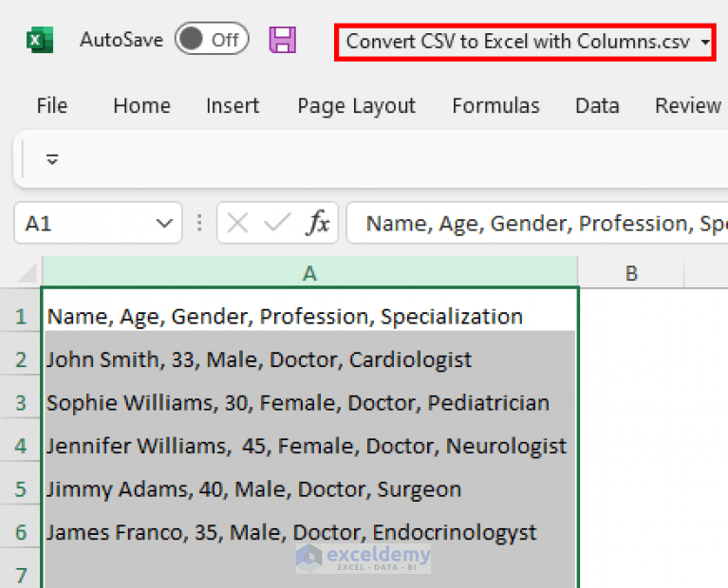
Task: Click the Name Box showing A1
Action: click(x=98, y=223)
